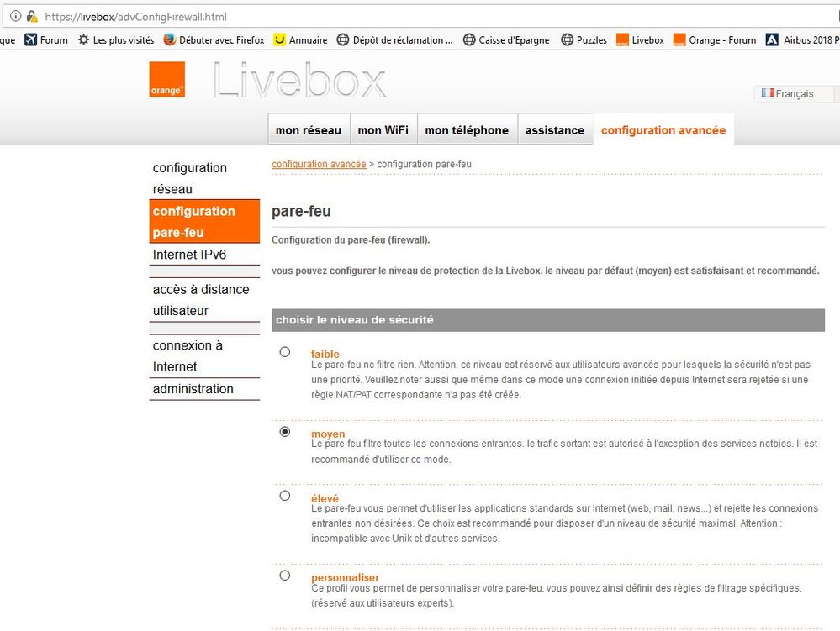Viewport: 840px width, 631px height.
Task: Open administration in the sidebar
Action: click(x=204, y=389)
